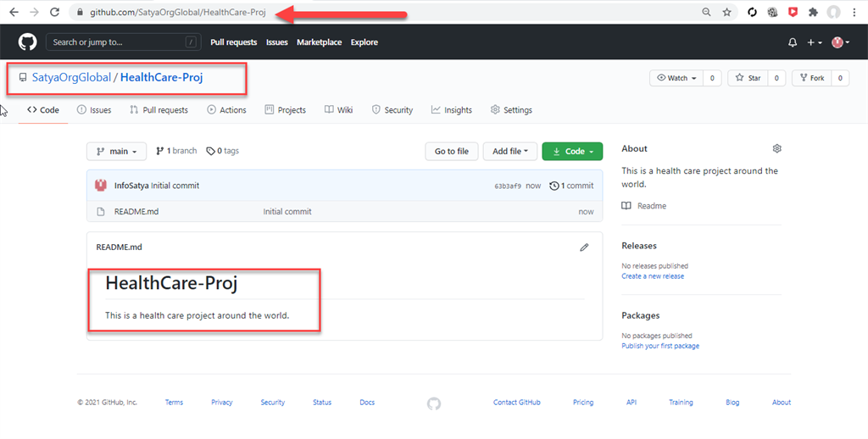Image resolution: width=868 pixels, height=439 pixels.
Task: Go back with the browser back arrow
Action: [x=14, y=12]
